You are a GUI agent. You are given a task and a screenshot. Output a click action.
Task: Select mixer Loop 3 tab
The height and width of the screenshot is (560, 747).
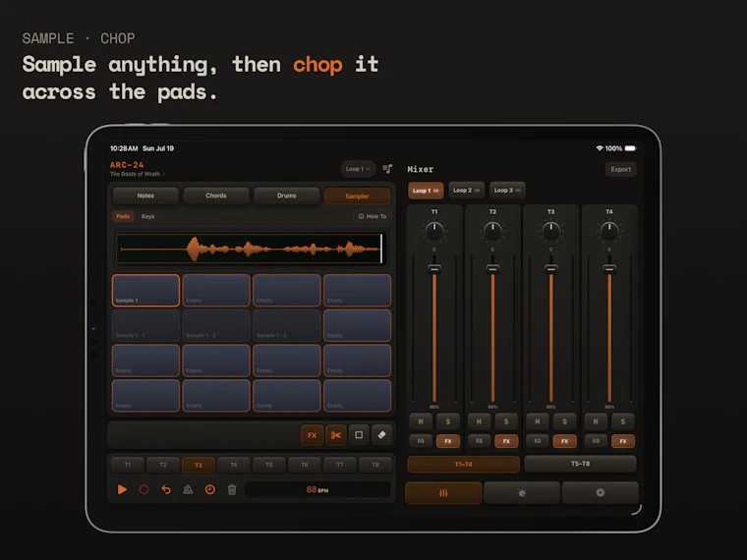[x=507, y=190]
